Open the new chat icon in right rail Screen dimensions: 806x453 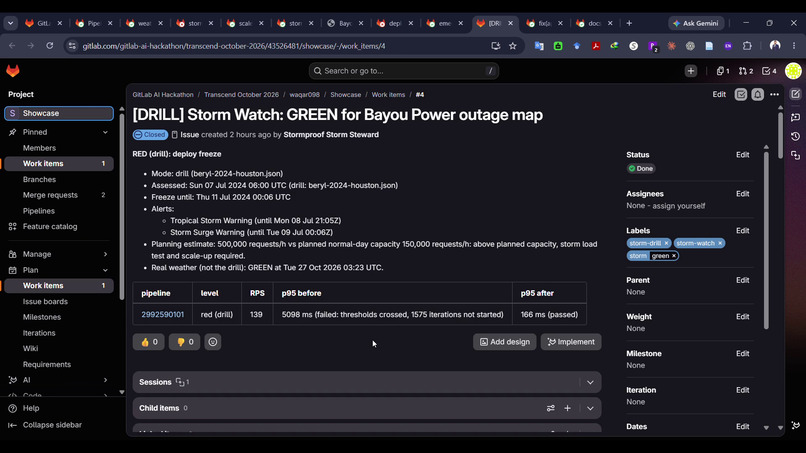(x=796, y=117)
